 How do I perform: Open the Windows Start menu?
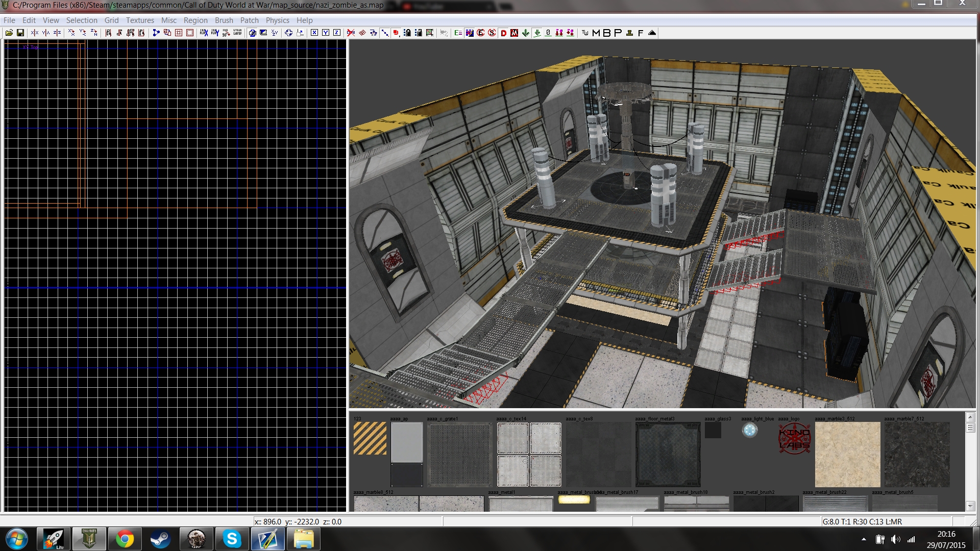(x=16, y=539)
